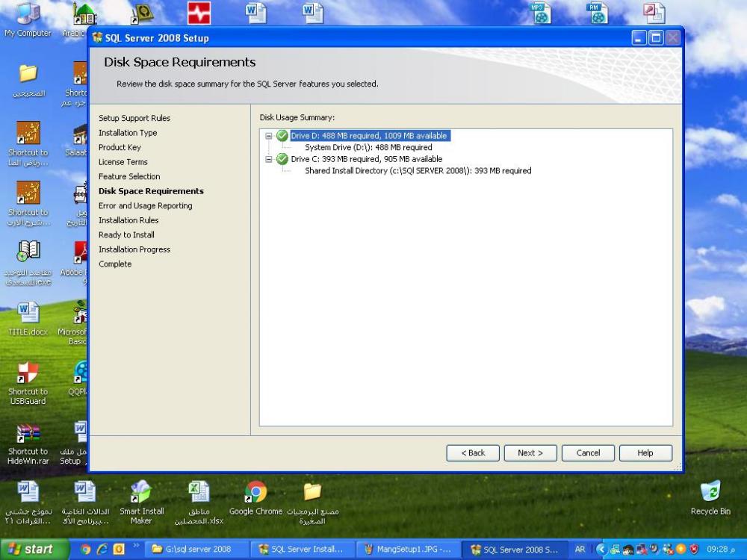747x560 pixels.
Task: Click green check icon for Drive D
Action: tap(282, 136)
